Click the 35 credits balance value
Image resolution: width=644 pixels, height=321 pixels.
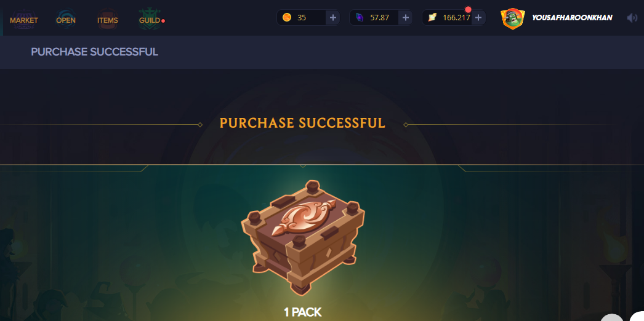(302, 18)
